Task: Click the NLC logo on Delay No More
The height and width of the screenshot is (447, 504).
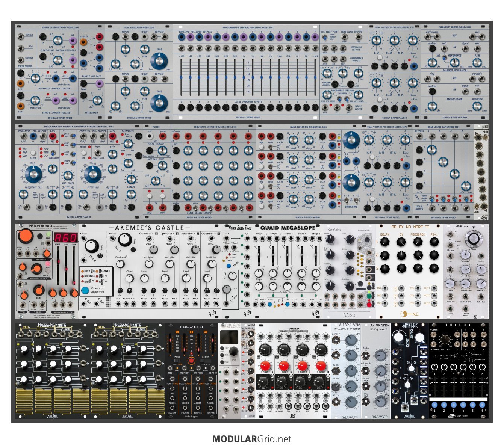Action: point(409,314)
